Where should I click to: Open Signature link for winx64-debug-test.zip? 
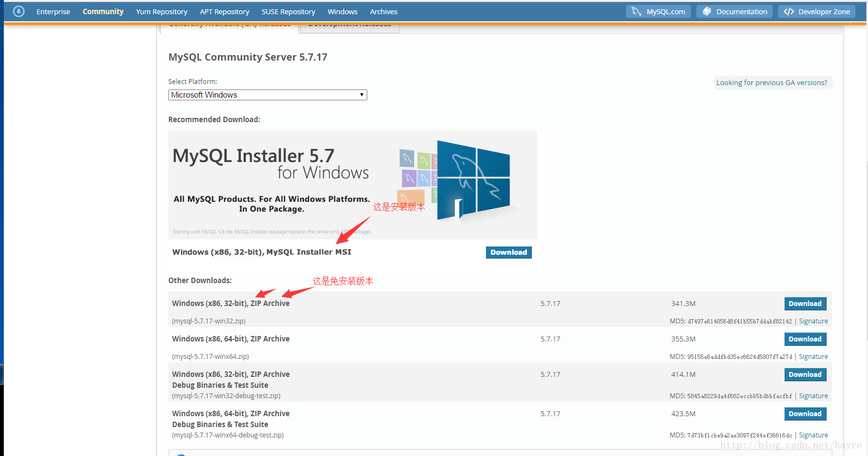point(814,435)
